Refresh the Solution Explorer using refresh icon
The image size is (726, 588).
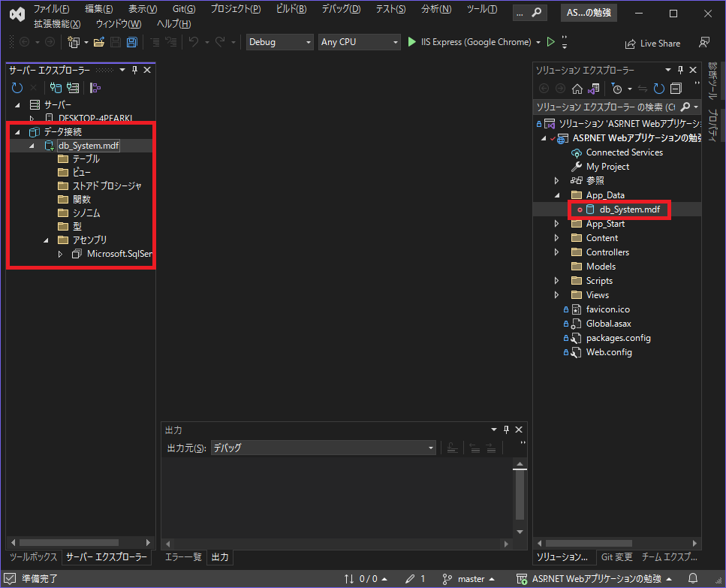coord(659,89)
